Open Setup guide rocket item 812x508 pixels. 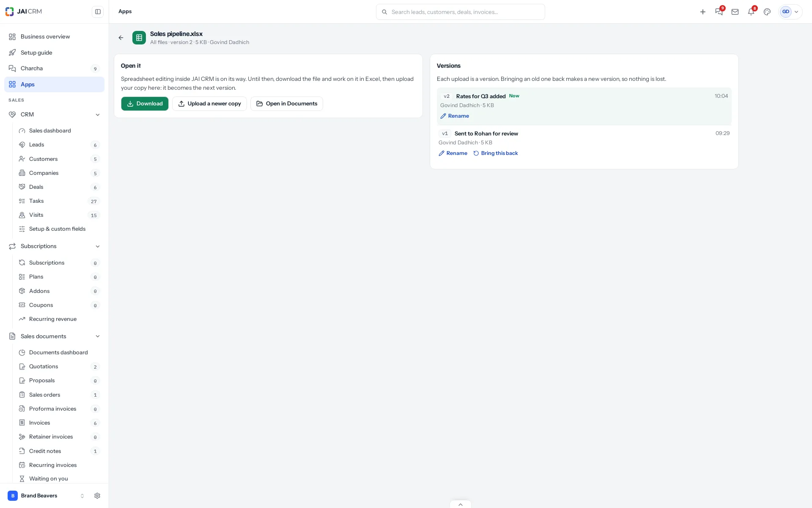pyautogui.click(x=54, y=52)
